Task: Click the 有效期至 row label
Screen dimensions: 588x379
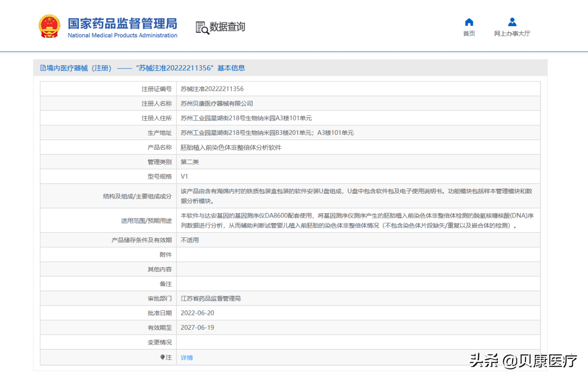Action: [160, 328]
